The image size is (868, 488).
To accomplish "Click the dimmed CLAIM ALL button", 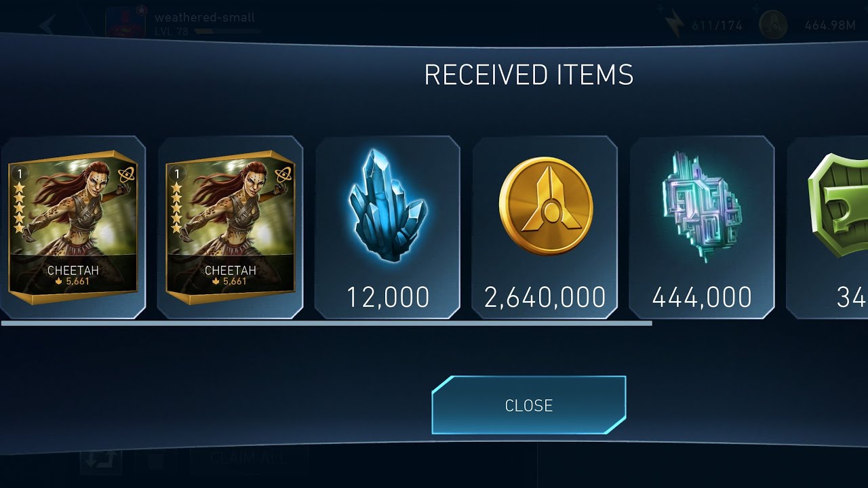I will pyautogui.click(x=248, y=457).
